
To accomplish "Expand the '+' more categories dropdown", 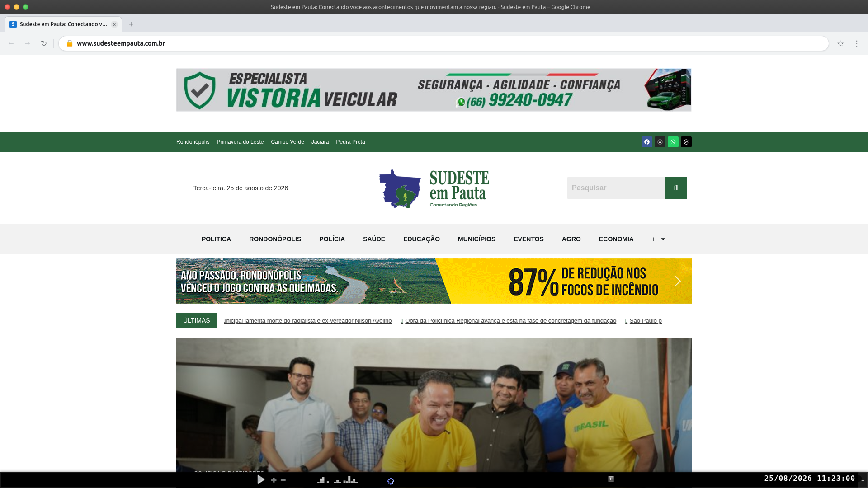I will (x=658, y=239).
